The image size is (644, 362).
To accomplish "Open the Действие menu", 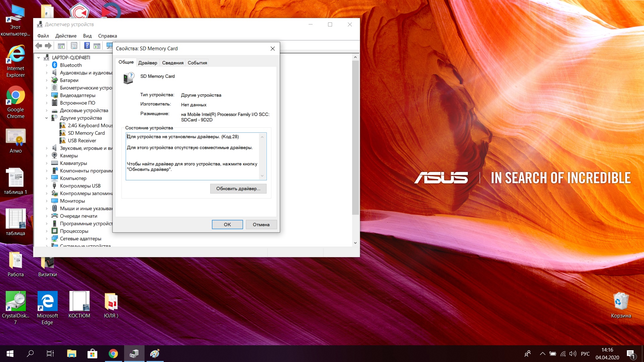I will (x=66, y=36).
